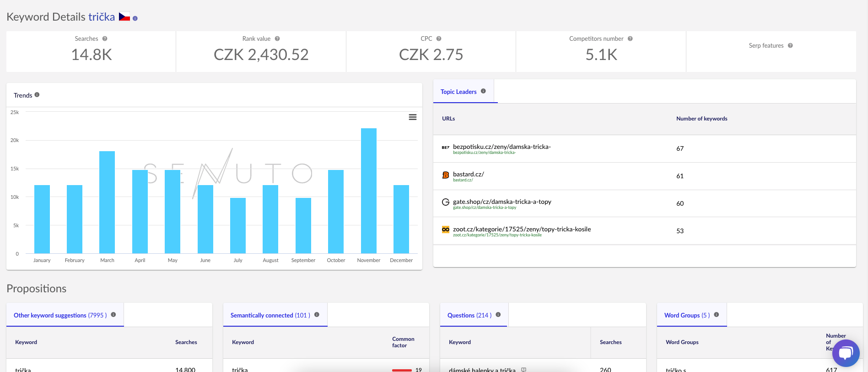Click icon beside dámské halenky a trička
Viewport: 868px width, 372px height.
point(524,369)
